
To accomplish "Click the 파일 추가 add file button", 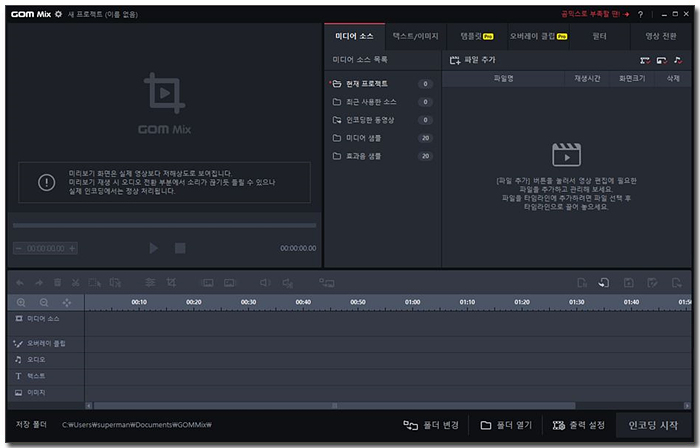I will click(472, 60).
